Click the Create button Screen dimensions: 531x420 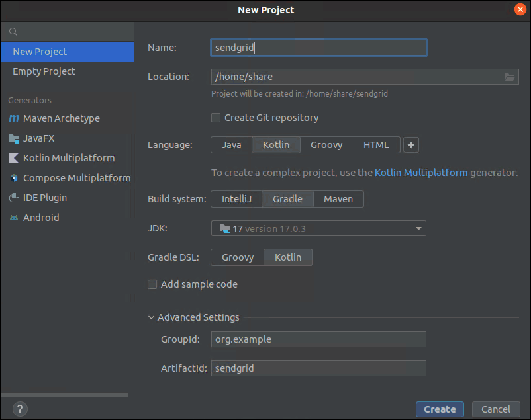440,409
